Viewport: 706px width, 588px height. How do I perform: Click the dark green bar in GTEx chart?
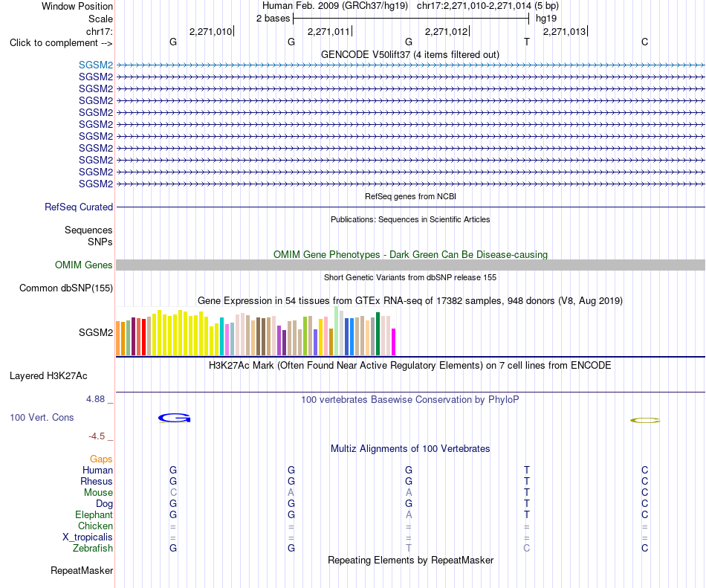[378, 334]
